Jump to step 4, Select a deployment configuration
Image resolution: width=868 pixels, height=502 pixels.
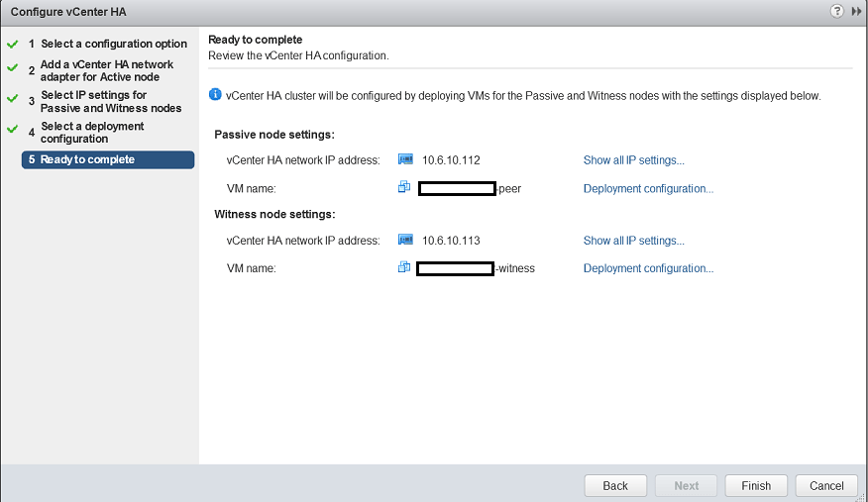point(92,132)
